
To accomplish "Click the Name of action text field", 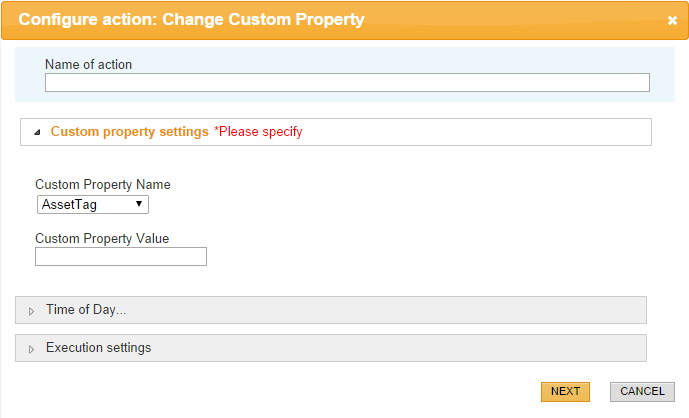I will pos(347,83).
